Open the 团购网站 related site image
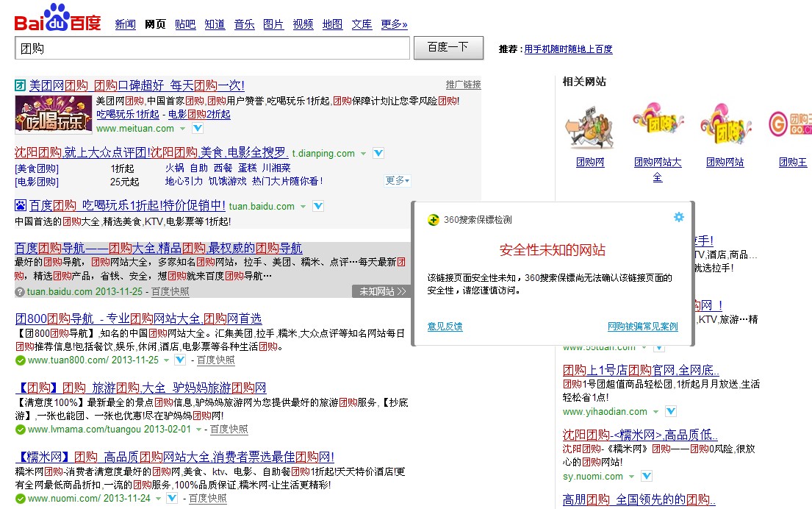 [x=725, y=126]
